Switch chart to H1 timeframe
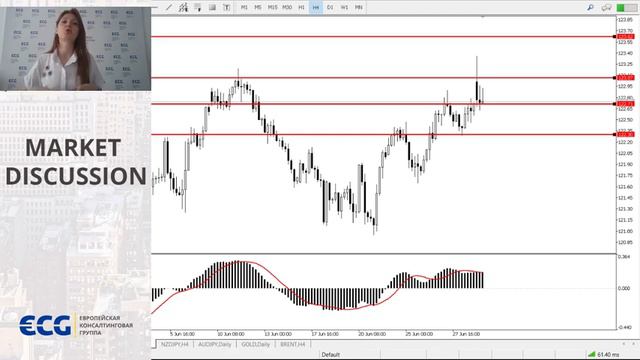 [x=301, y=7]
